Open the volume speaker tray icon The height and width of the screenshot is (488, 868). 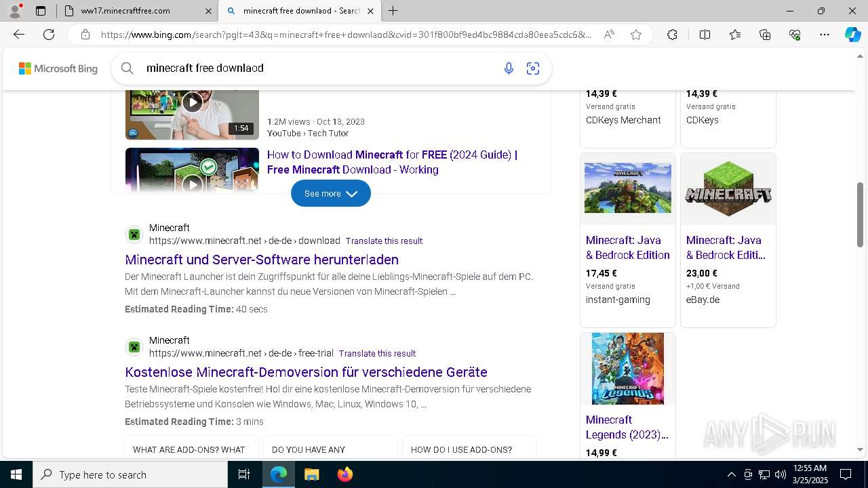[x=781, y=474]
